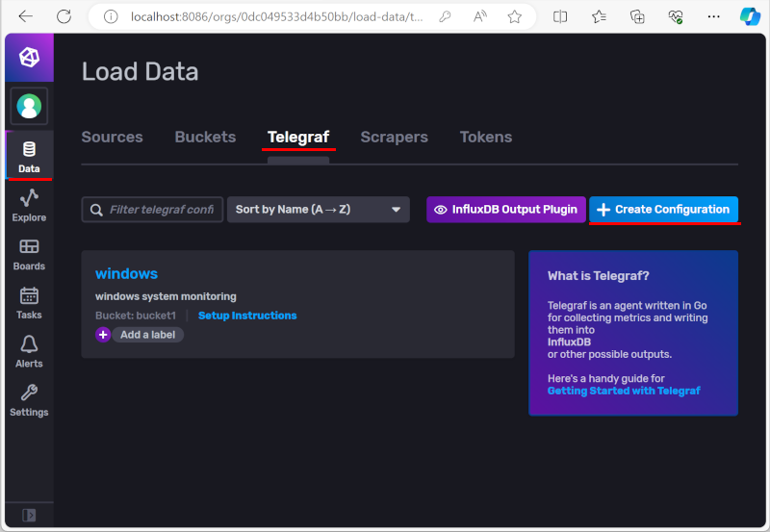770x532 pixels.
Task: Click the browser address bar URL
Action: coord(276,16)
